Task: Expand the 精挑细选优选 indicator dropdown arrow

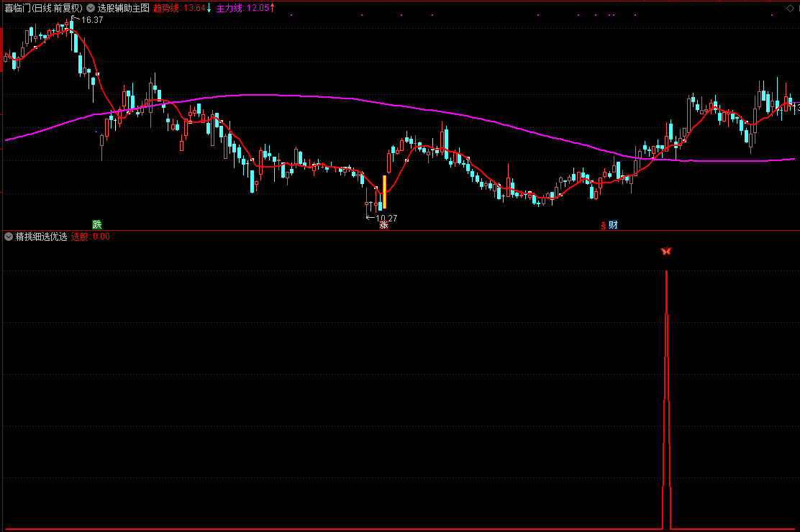Action: [x=8, y=237]
